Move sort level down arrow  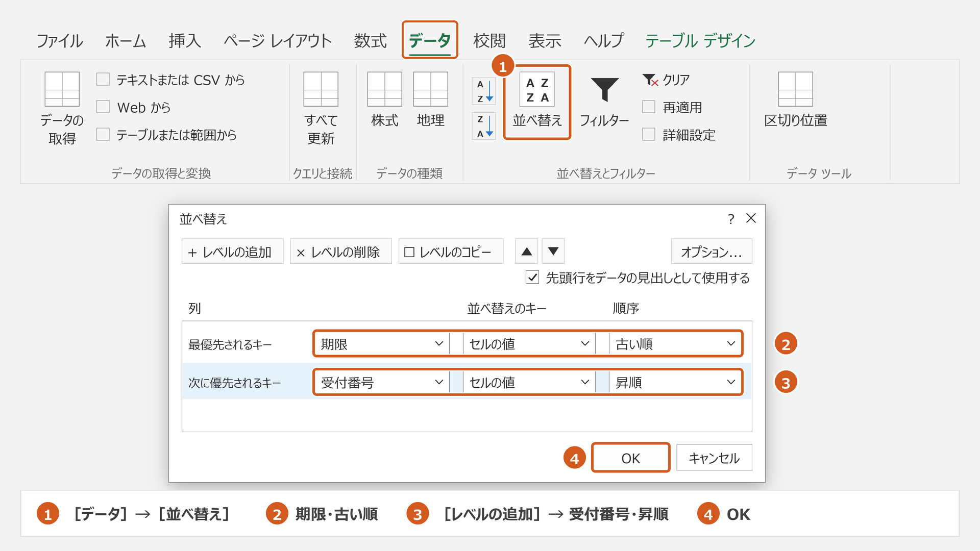pyautogui.click(x=553, y=252)
